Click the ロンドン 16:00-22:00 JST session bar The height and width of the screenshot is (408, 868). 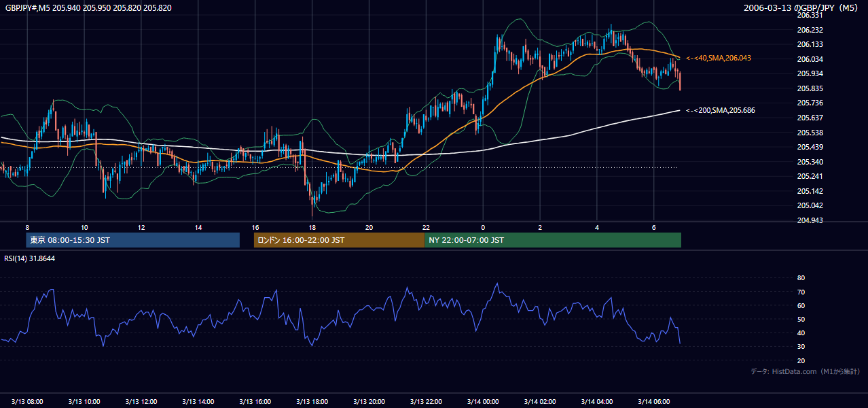(x=339, y=240)
